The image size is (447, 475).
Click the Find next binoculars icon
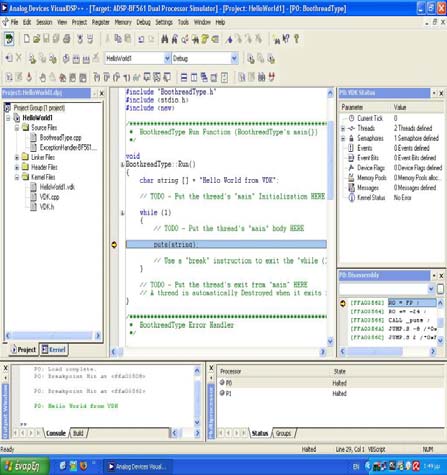[174, 39]
